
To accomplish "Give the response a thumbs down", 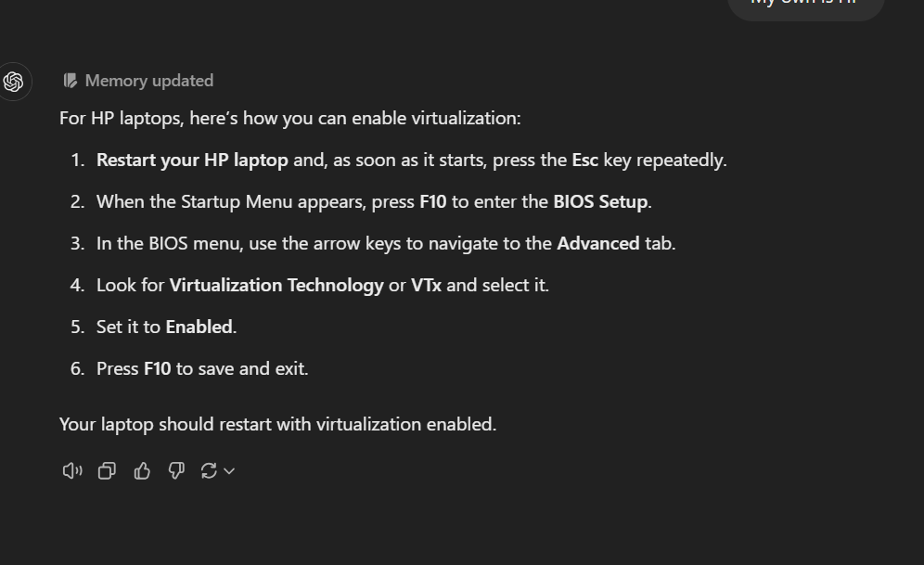I will coord(175,470).
